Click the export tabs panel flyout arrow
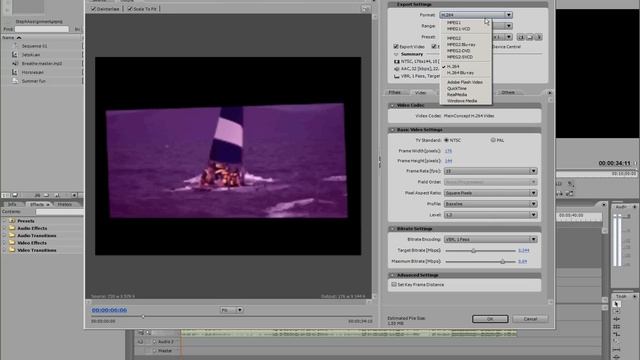The height and width of the screenshot is (360, 640). [549, 93]
